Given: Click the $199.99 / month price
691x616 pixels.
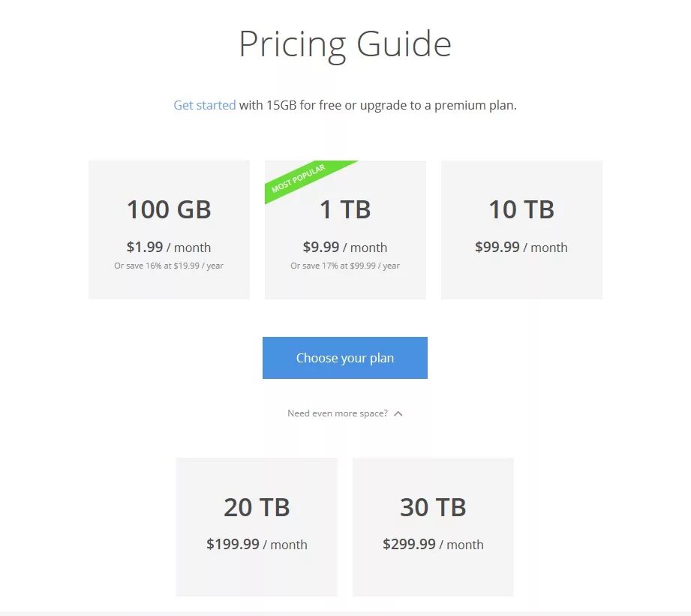Looking at the screenshot, I should click(257, 545).
